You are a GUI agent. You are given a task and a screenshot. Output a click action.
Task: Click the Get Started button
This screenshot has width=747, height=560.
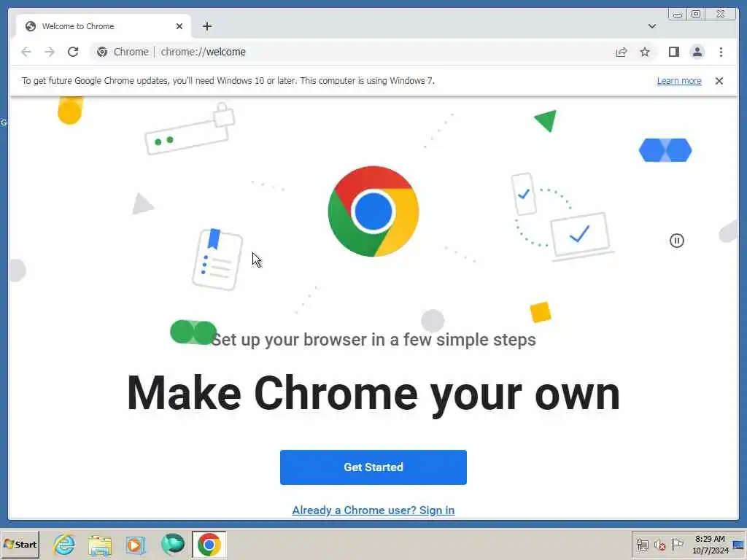(x=373, y=467)
